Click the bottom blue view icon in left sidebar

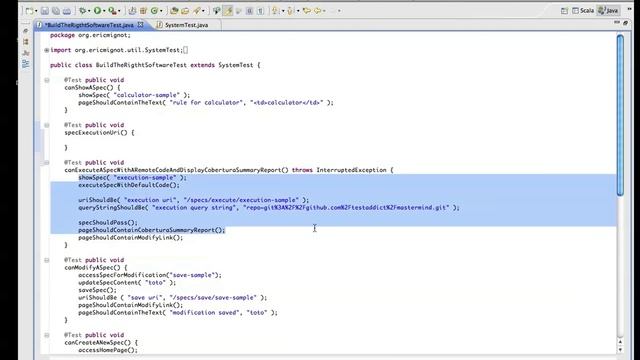coord(26,64)
